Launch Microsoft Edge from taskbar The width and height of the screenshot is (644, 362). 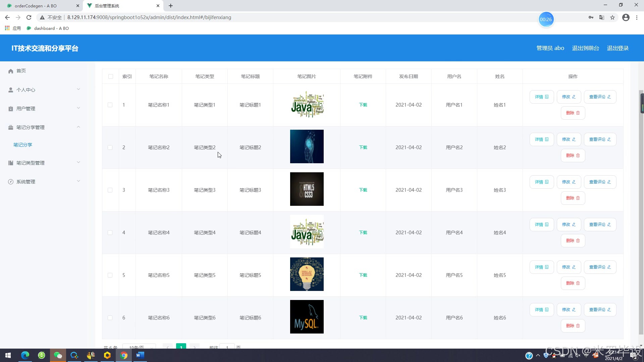(x=25, y=355)
